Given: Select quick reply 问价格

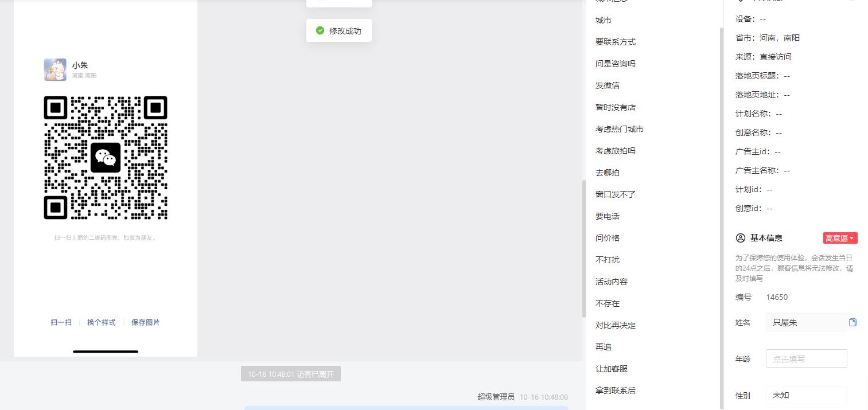Looking at the screenshot, I should [x=608, y=238].
